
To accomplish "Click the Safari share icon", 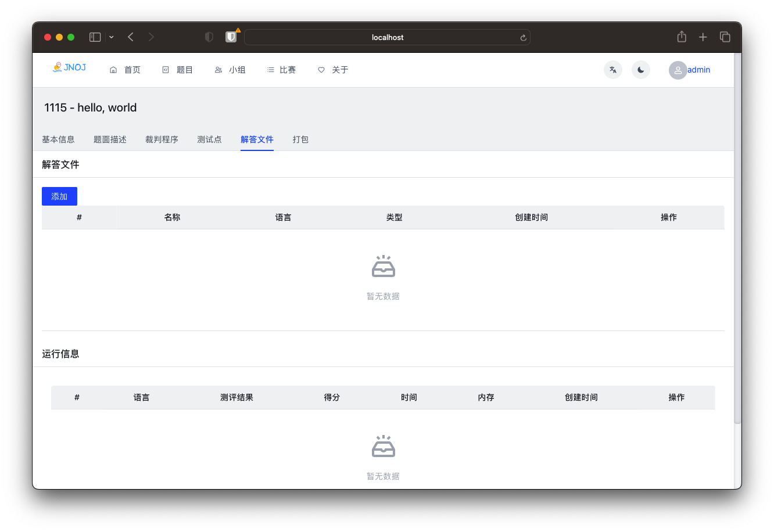I will (682, 37).
